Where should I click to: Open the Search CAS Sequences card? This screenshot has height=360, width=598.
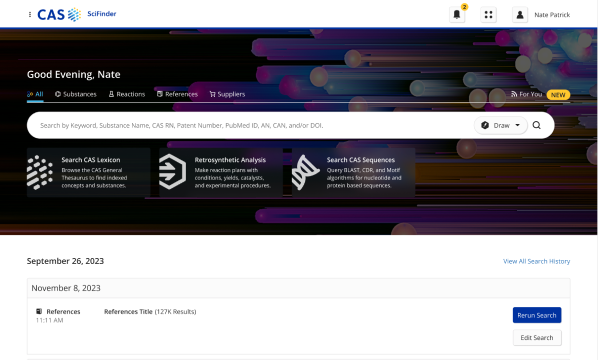pyautogui.click(x=354, y=172)
